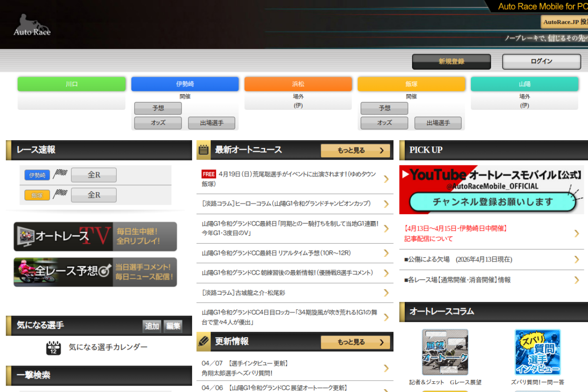Expand 最新オートニュース with もっと見る
This screenshot has height=392, width=588.
click(x=355, y=150)
